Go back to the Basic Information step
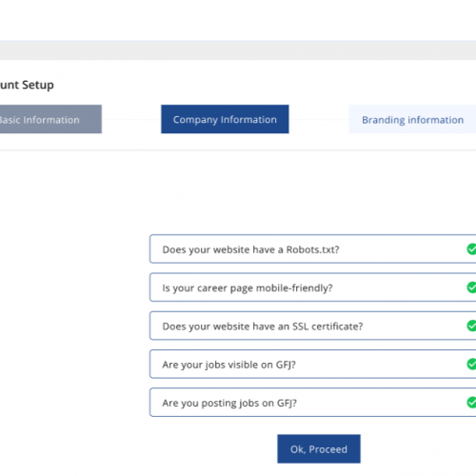Screen dimensions: 476x476 click(50, 119)
